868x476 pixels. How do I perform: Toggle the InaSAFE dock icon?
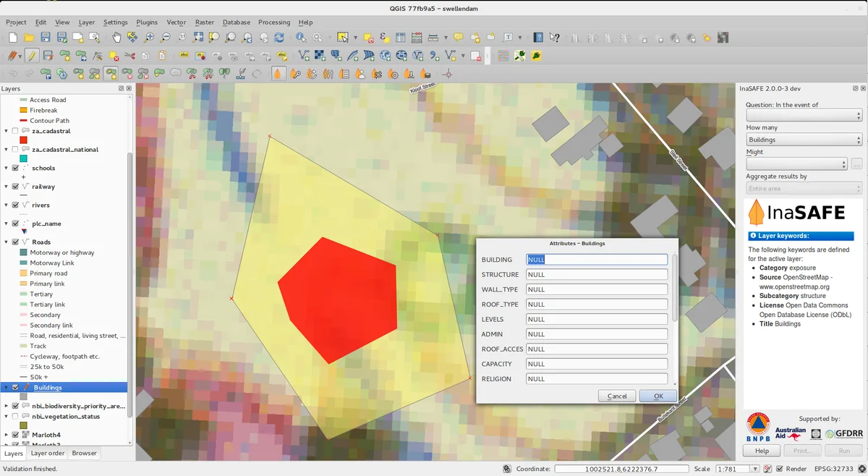278,74
